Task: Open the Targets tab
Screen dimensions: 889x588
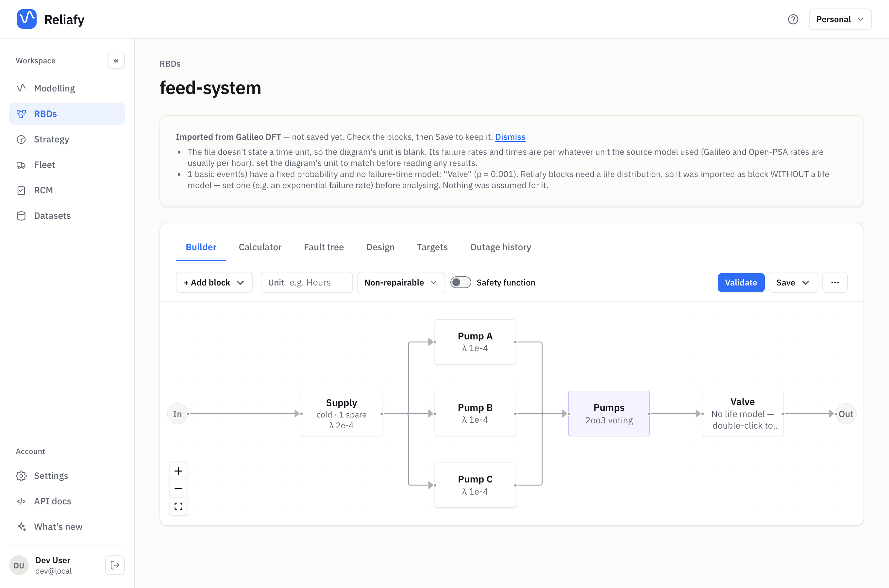Action: pos(432,247)
